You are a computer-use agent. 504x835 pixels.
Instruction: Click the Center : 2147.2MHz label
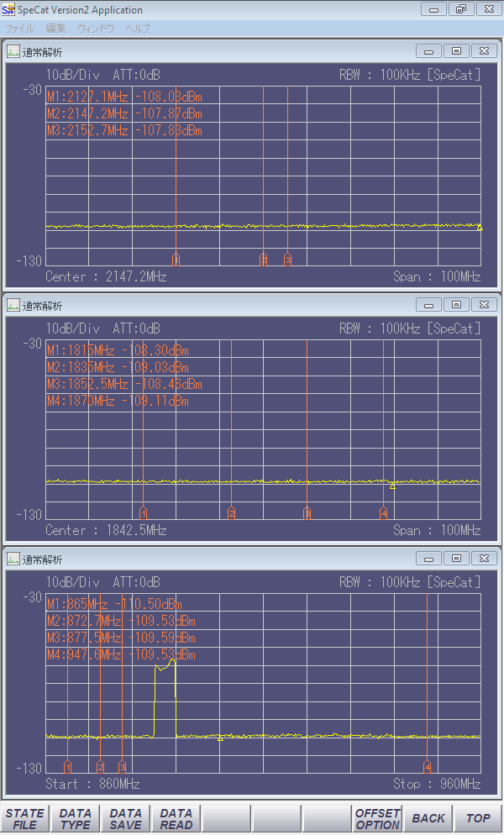[x=106, y=277]
